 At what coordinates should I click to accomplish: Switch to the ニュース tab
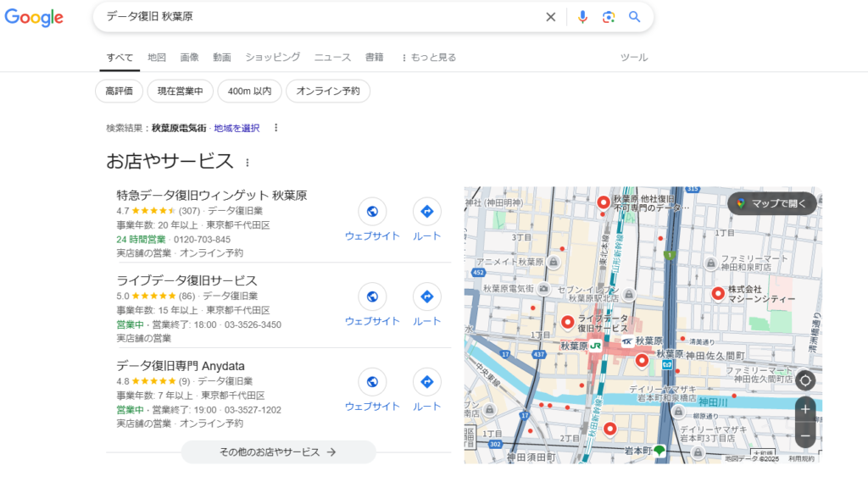pos(332,58)
